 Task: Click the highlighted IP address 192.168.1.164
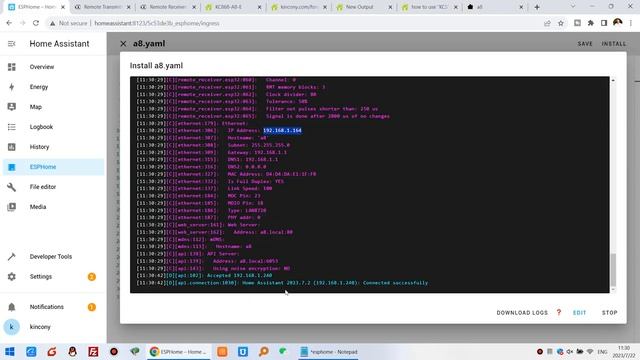coord(282,131)
